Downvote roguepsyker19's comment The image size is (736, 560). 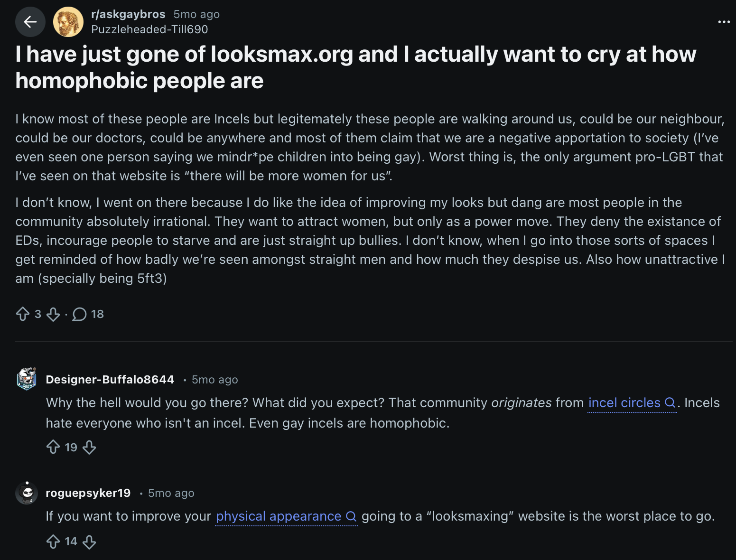pos(89,541)
